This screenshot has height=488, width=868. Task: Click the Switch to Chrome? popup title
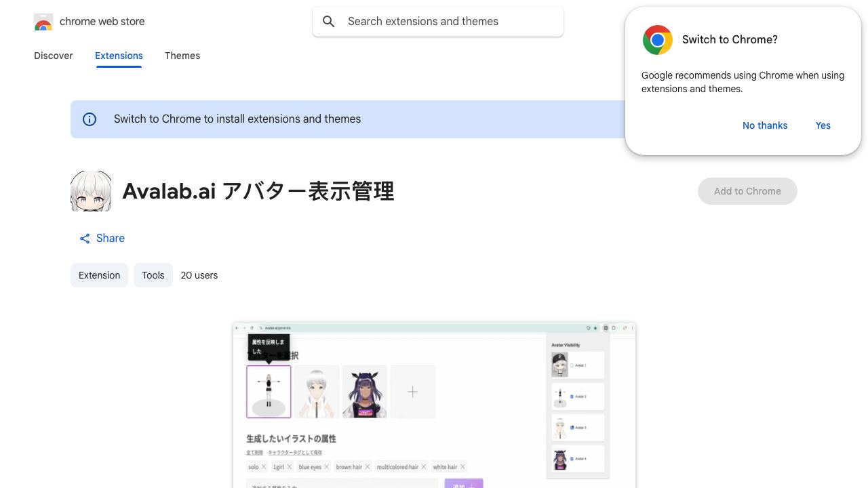(730, 40)
